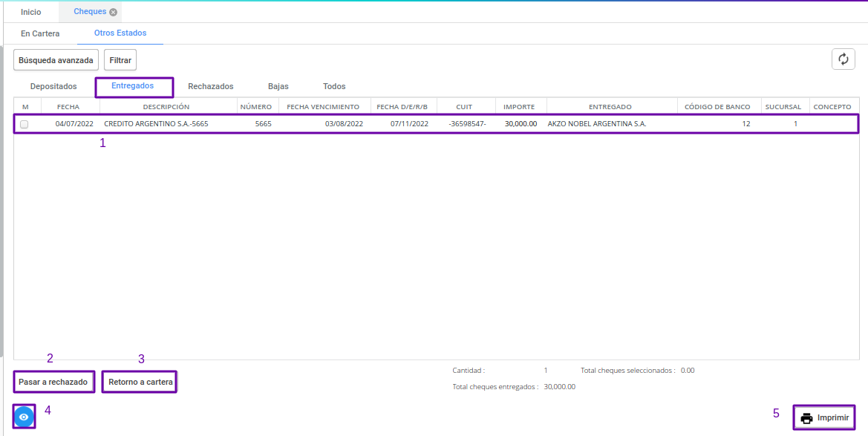Open Búsqueda avanzada

[56, 60]
